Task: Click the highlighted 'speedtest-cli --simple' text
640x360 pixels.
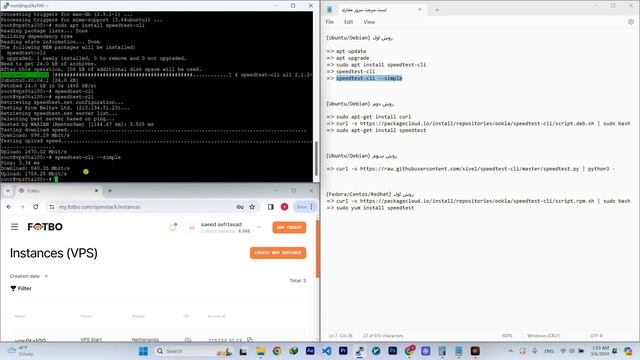Action: [x=369, y=78]
